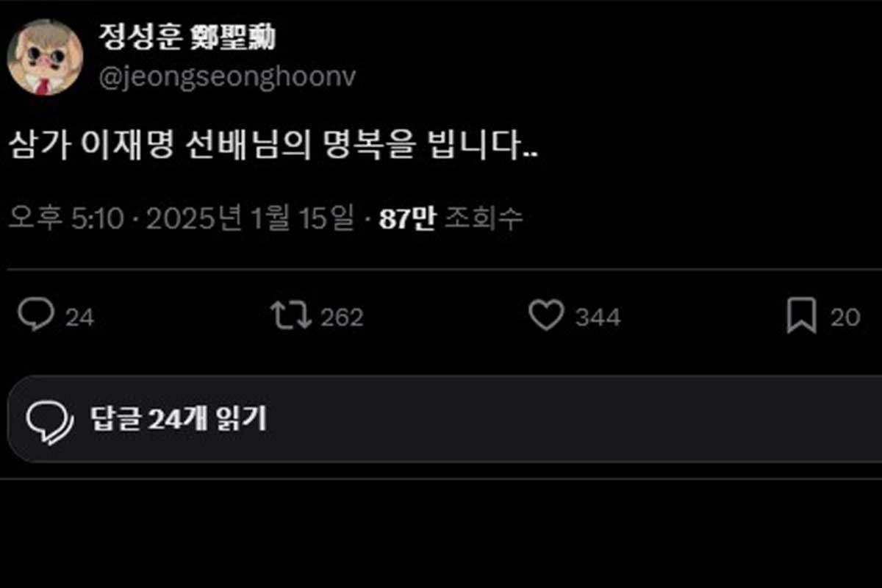Click the Hanja name 鄭聖勳
This screenshot has width=882, height=588.
tap(230, 38)
